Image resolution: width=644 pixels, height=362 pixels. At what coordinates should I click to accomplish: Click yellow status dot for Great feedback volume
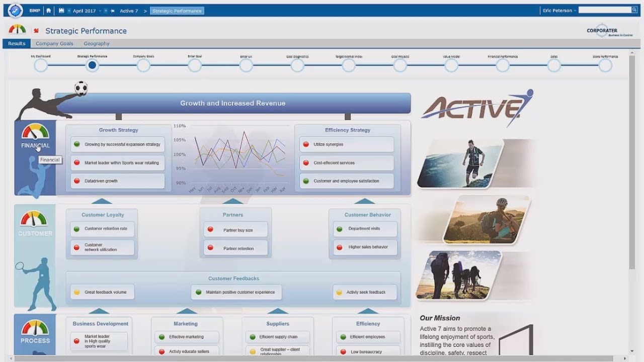click(x=77, y=292)
